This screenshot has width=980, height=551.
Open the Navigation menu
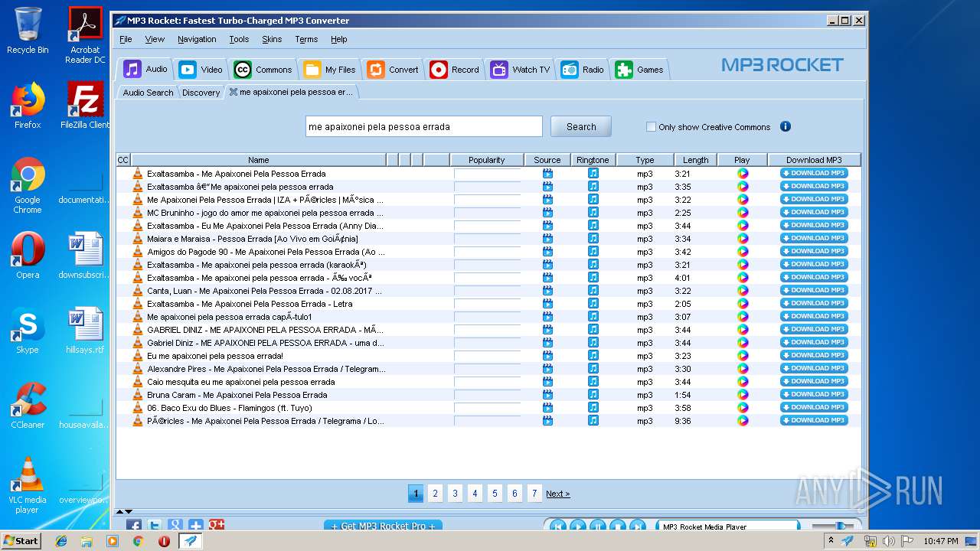click(197, 39)
